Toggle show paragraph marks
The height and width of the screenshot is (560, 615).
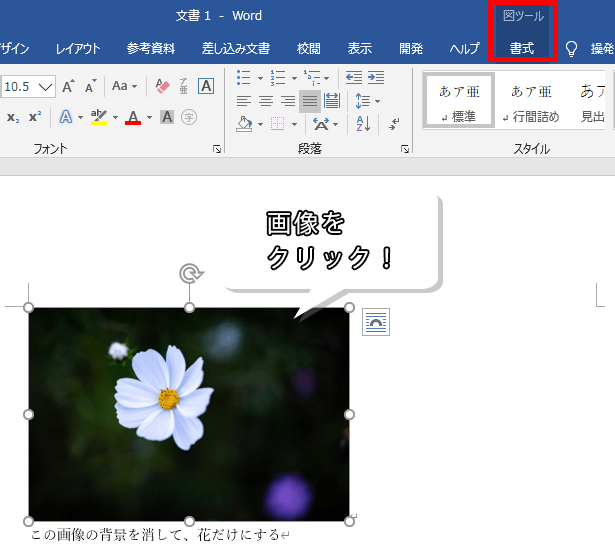pyautogui.click(x=394, y=124)
